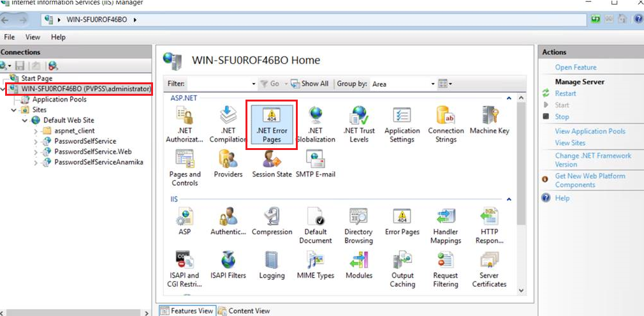Open the Directory Browsing icon
Viewport: 644px width, 316px height.
(x=358, y=225)
